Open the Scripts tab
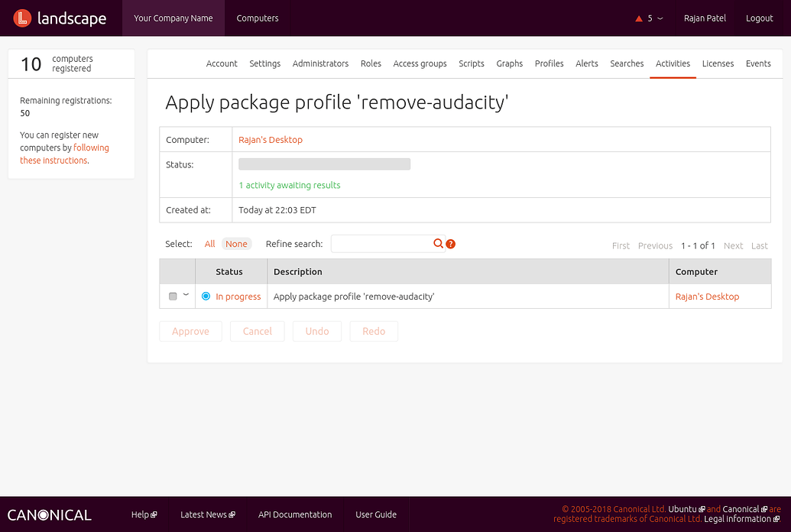Viewport: 791px width, 532px height. click(471, 63)
